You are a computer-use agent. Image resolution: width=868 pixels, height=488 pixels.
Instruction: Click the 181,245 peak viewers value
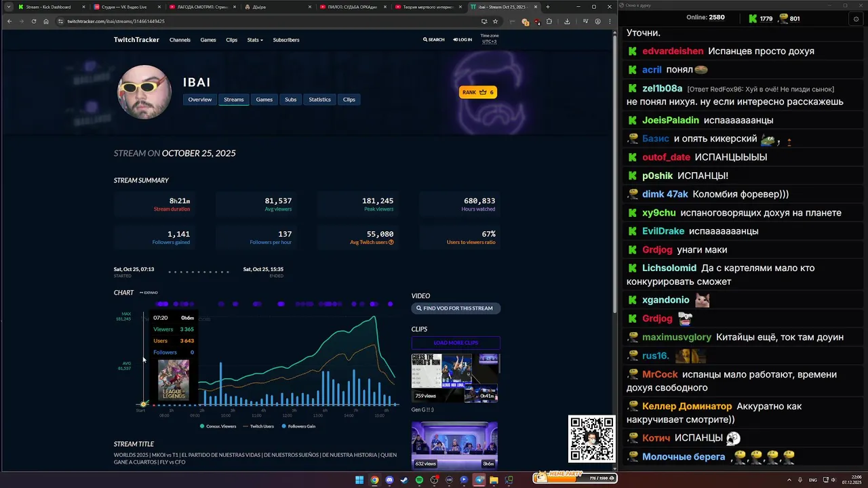pyautogui.click(x=378, y=201)
